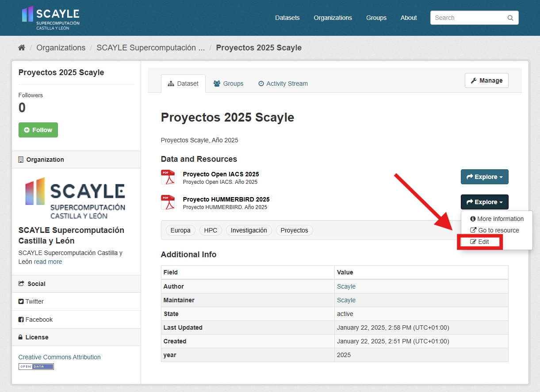Screen dimensions: 540x392
Task: Click the SCAYLE organization logo in the sidebar
Action: [75, 198]
